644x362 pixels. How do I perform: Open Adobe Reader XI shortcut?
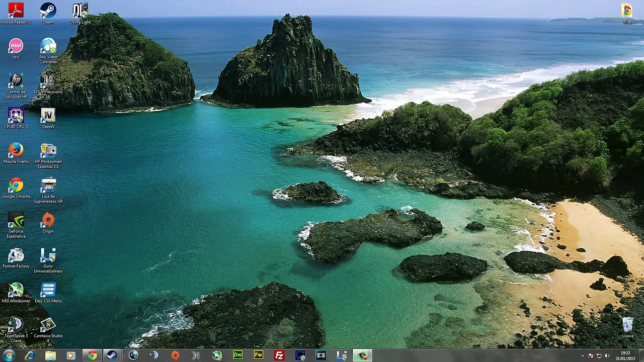(16, 11)
